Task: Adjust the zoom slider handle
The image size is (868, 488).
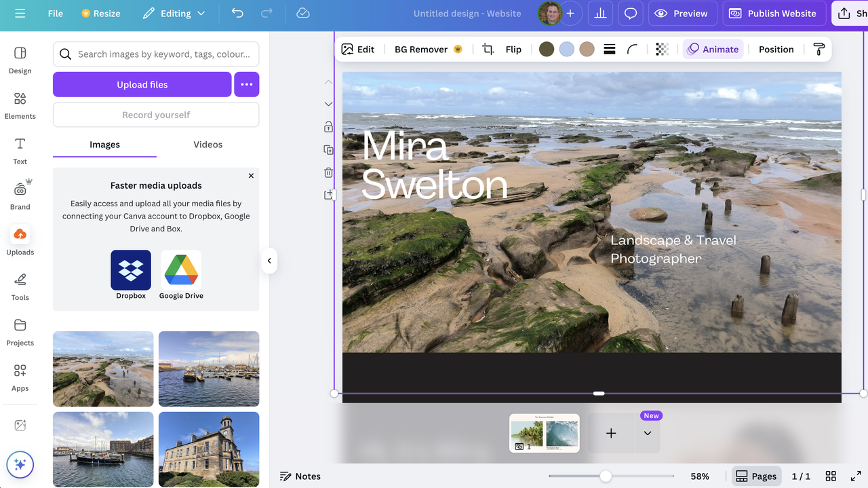Action: [606, 476]
